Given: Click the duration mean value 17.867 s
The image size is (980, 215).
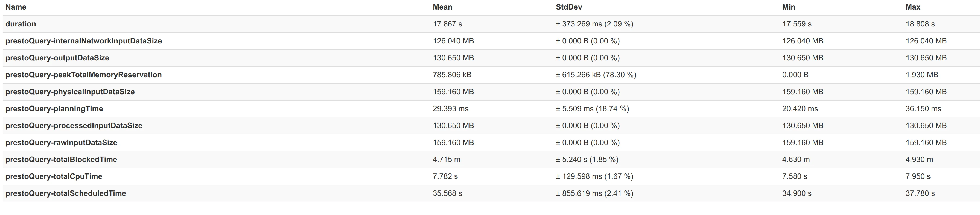Looking at the screenshot, I should coord(447,24).
